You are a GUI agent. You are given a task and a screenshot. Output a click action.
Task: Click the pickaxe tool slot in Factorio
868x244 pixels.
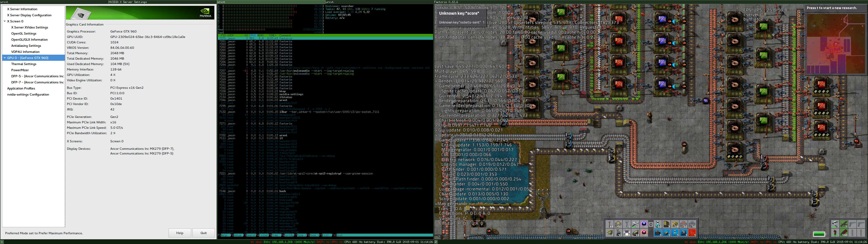835,224
